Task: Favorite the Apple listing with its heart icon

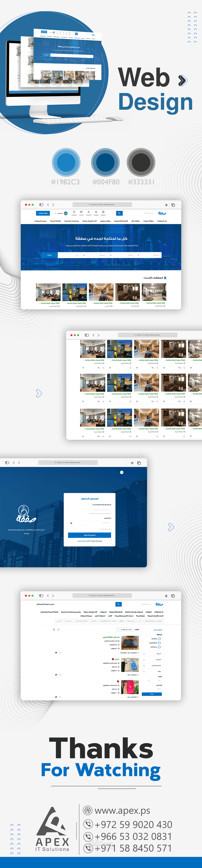Action: pyautogui.click(x=60, y=675)
